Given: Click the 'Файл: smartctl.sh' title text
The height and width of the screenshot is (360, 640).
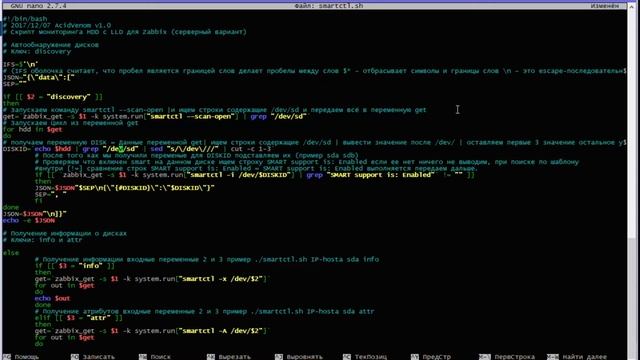Looking at the screenshot, I should [329, 6].
